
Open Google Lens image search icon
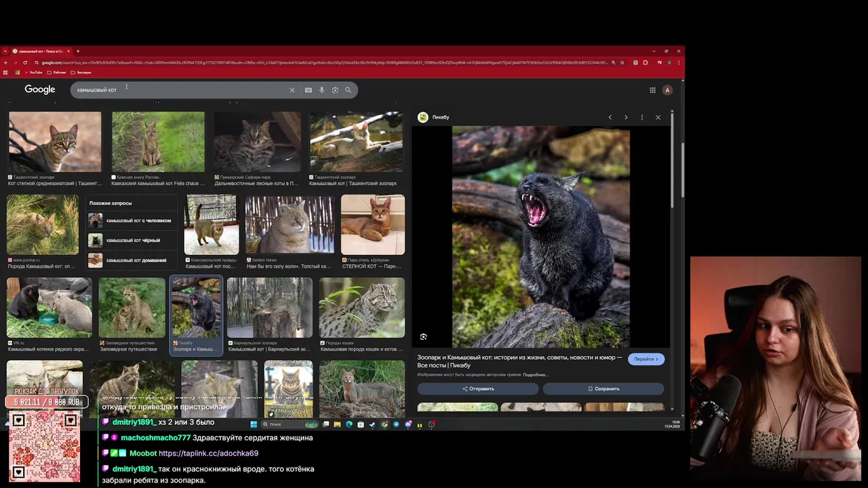pyautogui.click(x=335, y=90)
